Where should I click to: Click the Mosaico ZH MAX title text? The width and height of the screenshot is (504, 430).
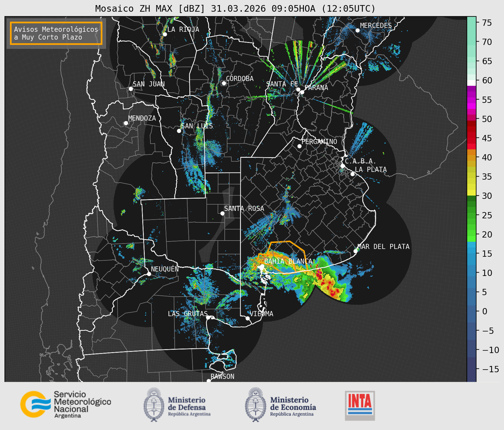click(235, 8)
